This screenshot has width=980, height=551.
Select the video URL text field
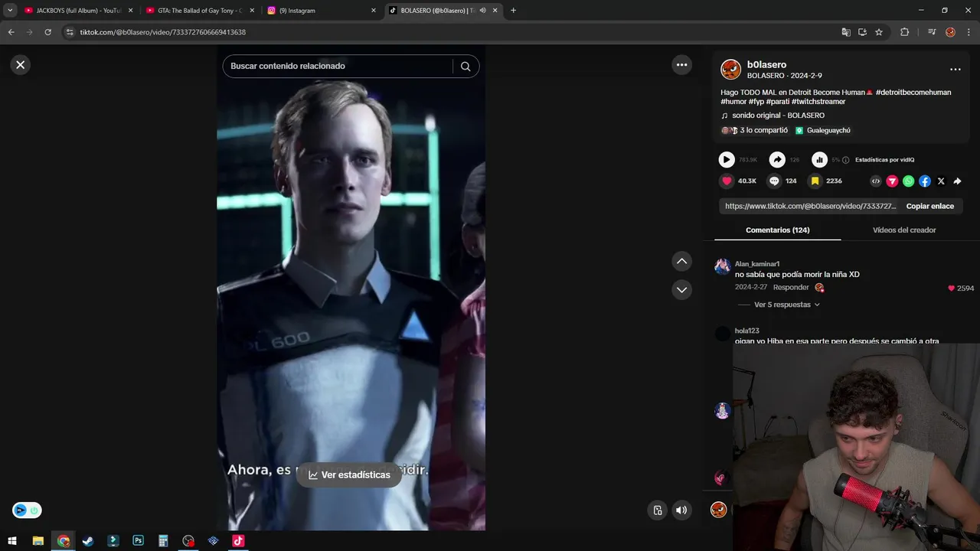click(x=810, y=207)
